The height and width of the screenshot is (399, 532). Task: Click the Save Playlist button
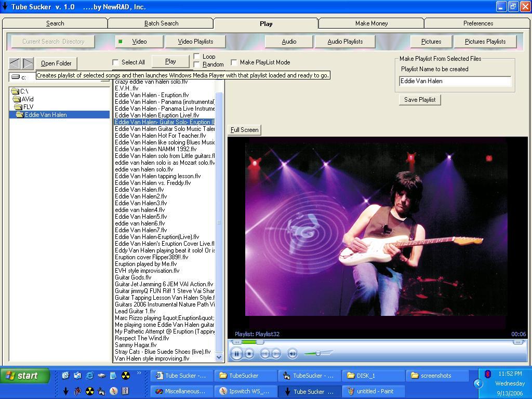[420, 100]
